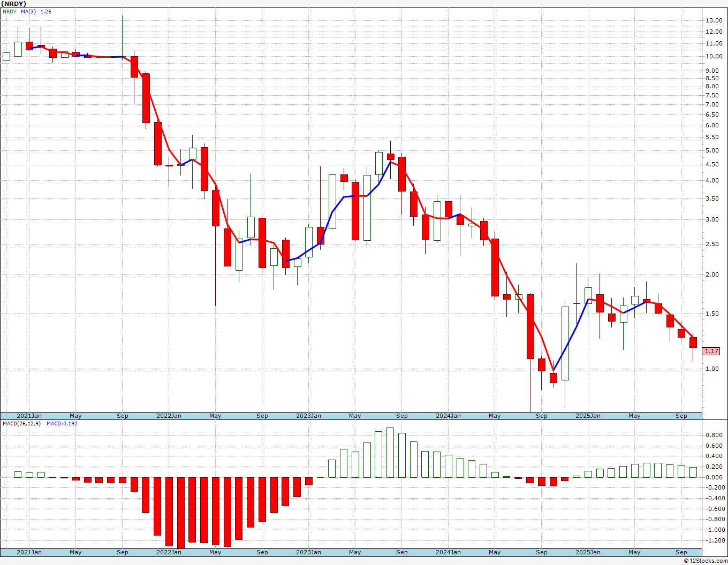Click 2025Jan on the price chart time axis
The width and height of the screenshot is (728, 565).
tap(588, 416)
